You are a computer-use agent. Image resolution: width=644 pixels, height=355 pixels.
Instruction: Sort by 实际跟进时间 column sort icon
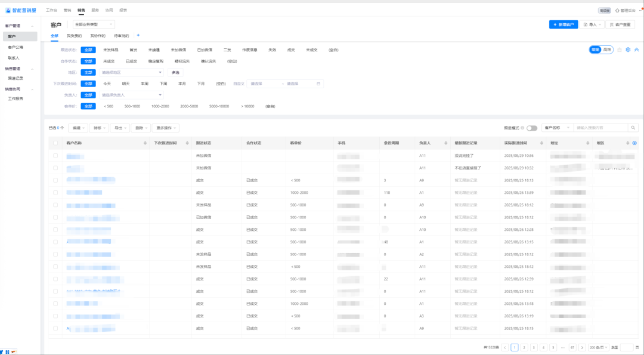click(x=541, y=143)
